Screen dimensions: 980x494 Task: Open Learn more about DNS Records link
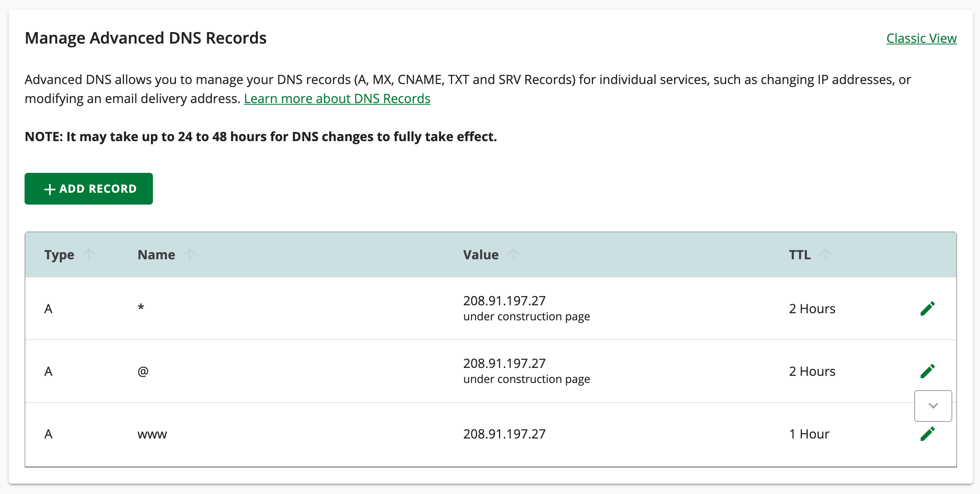(x=337, y=98)
